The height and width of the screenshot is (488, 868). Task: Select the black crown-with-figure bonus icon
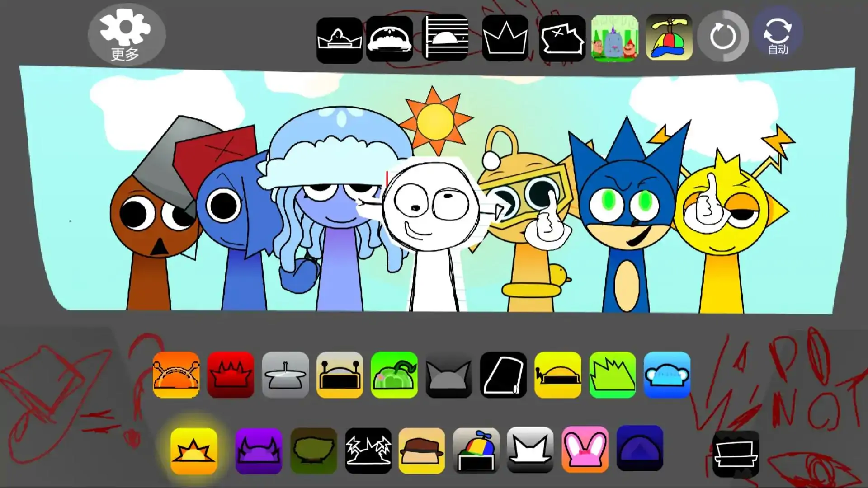tap(340, 40)
